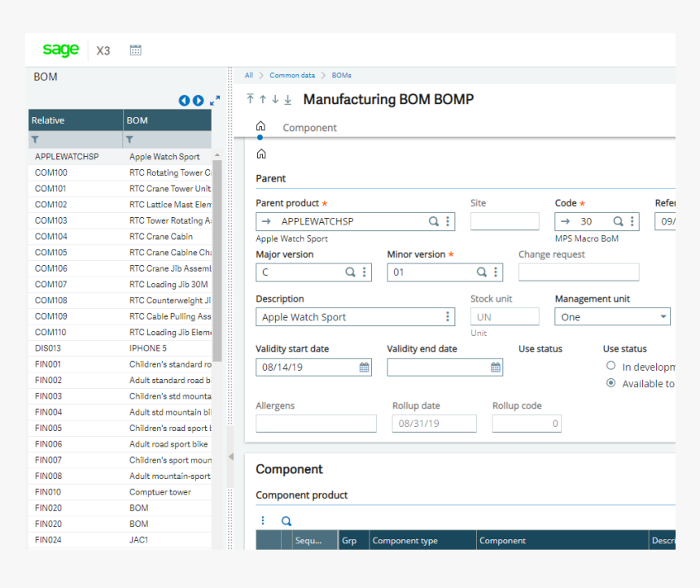Go to previous page of BOM list

(x=184, y=100)
